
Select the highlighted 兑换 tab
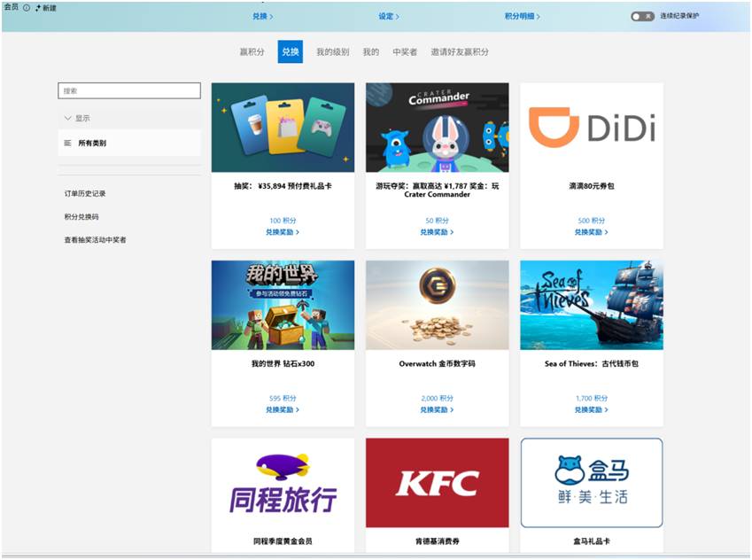coord(291,51)
